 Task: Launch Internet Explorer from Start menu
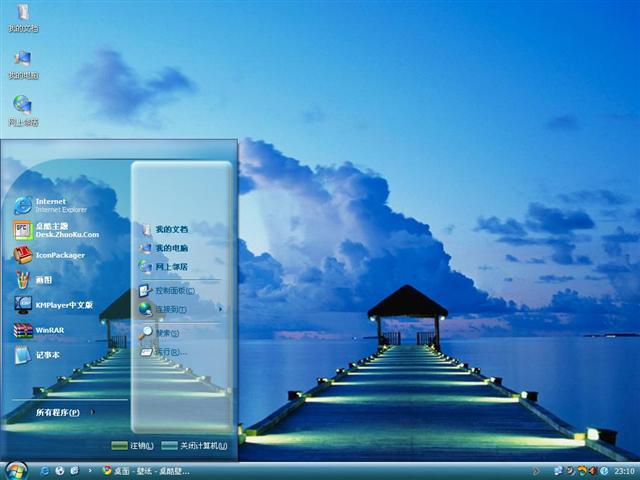(51, 205)
